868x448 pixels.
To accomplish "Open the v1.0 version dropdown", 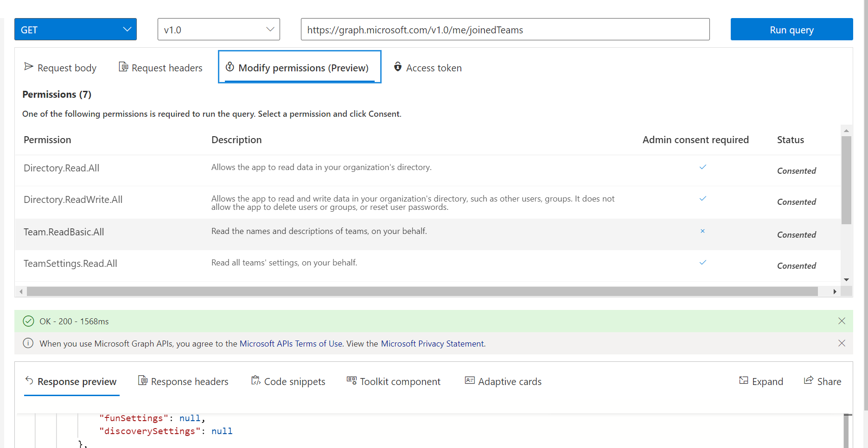I will pos(219,29).
